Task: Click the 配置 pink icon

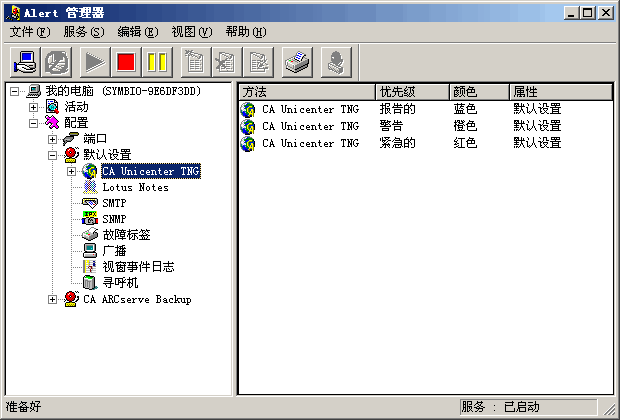Action: tap(52, 123)
